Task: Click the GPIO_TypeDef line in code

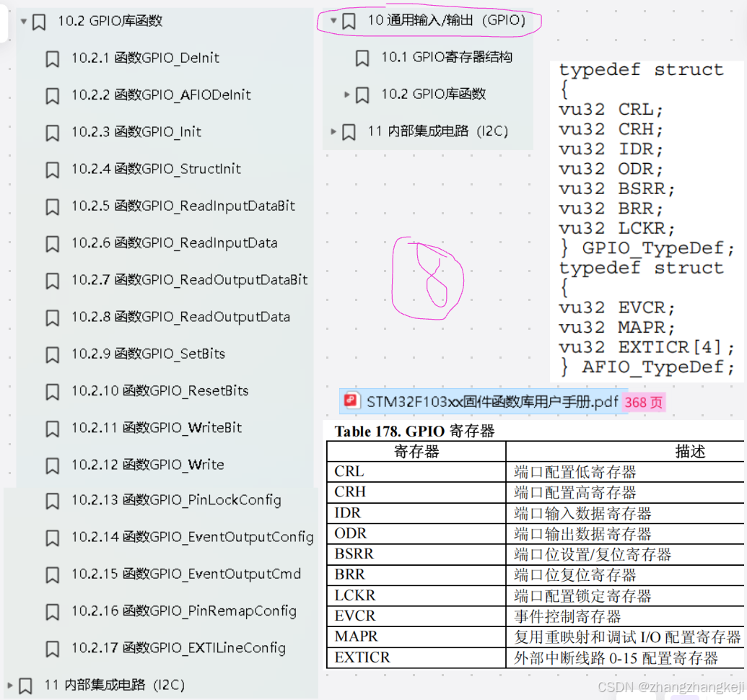Action: click(647, 248)
